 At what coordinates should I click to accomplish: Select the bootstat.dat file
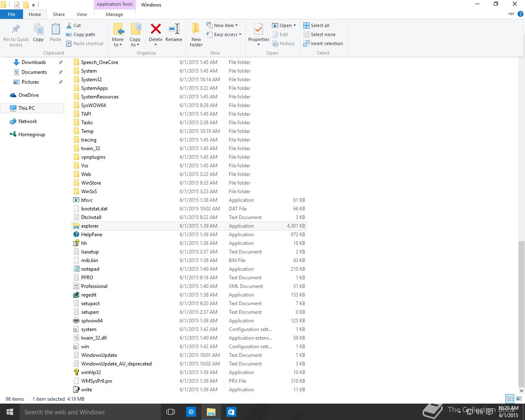tap(189, 209)
